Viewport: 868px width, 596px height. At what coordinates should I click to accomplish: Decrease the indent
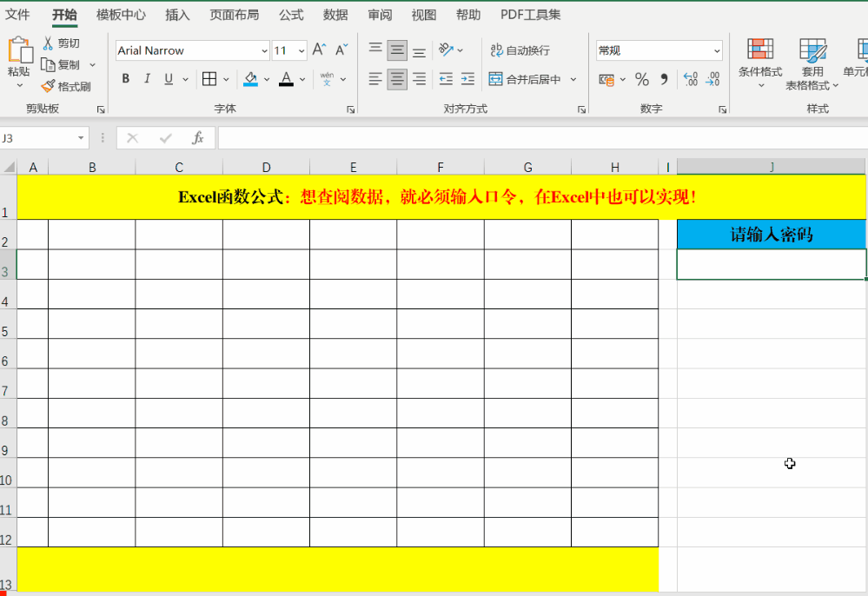(x=446, y=79)
